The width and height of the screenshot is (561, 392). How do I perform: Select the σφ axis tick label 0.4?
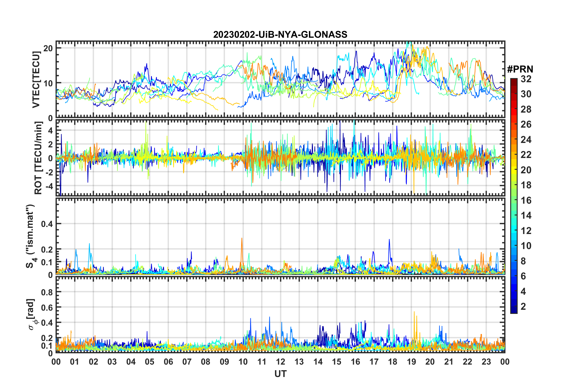pos(47,323)
